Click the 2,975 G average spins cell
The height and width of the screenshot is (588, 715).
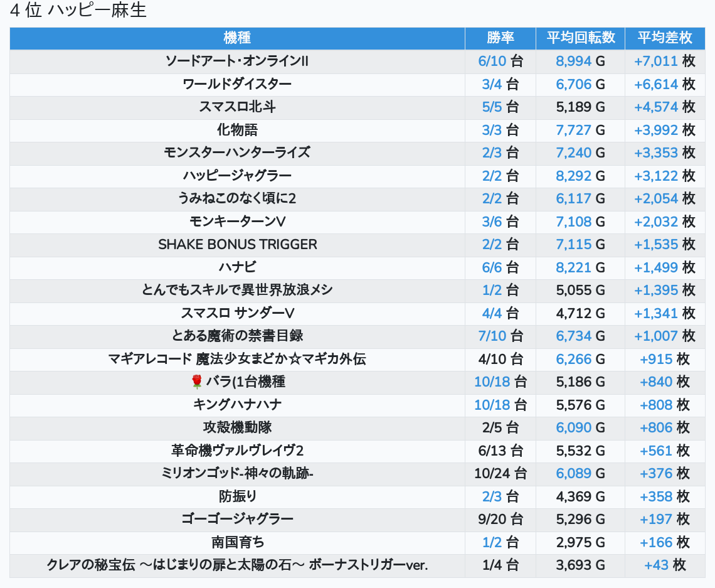click(x=581, y=542)
